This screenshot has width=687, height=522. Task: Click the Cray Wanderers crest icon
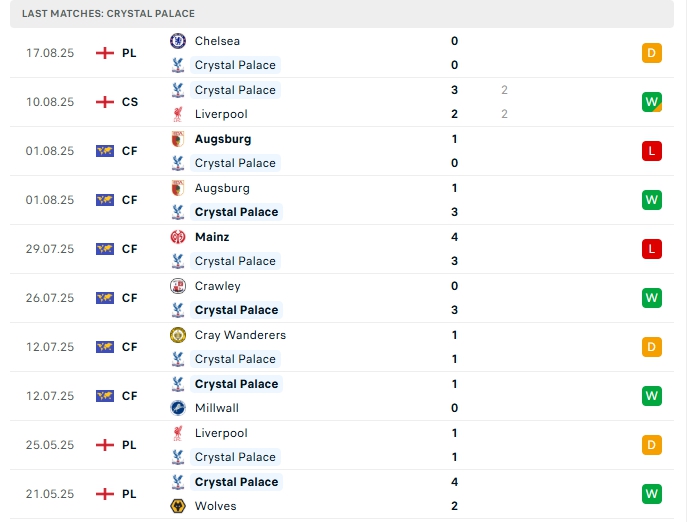(x=178, y=335)
